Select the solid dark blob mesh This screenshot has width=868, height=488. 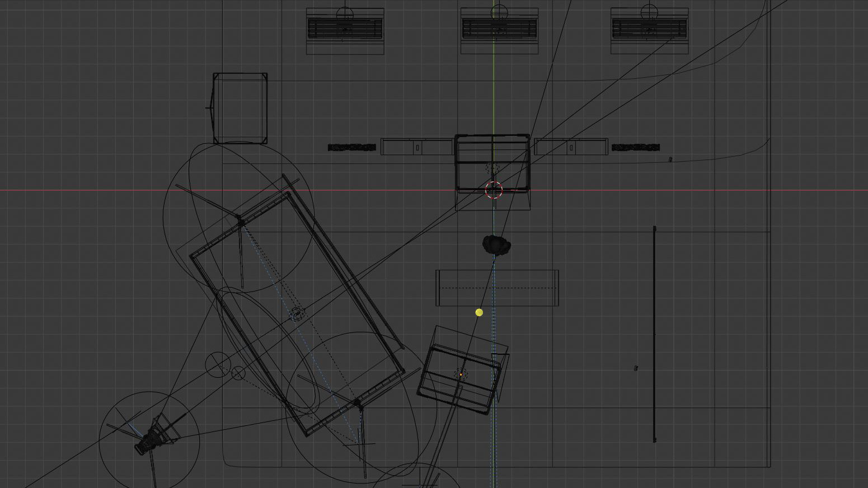pyautogui.click(x=497, y=245)
